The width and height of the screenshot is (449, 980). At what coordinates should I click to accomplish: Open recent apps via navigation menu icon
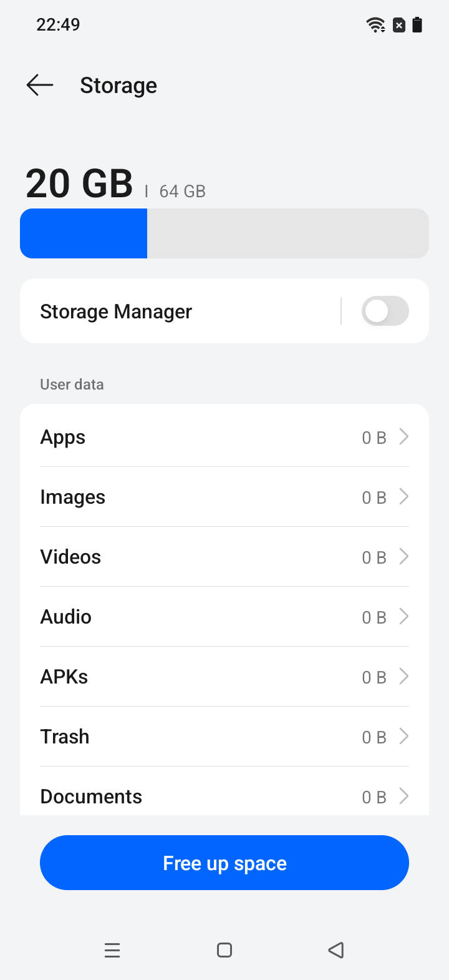click(x=112, y=950)
